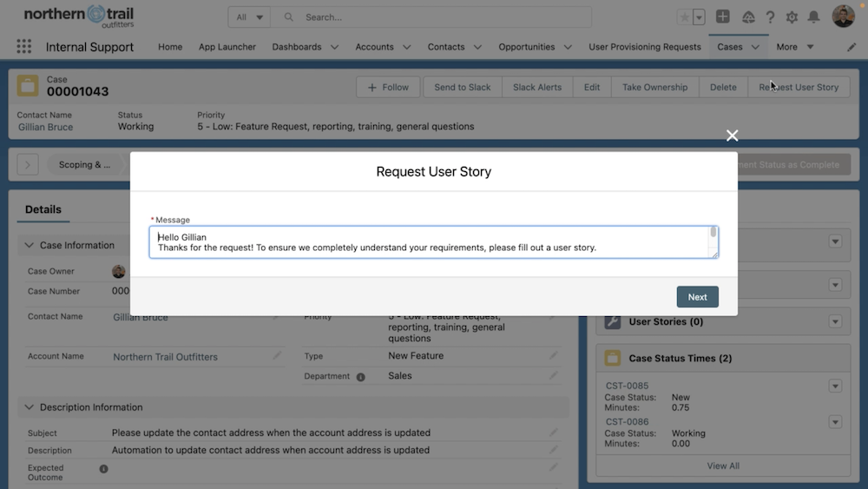This screenshot has height=489, width=868.
Task: Expand the Dashboards tab chevron
Action: coord(334,47)
